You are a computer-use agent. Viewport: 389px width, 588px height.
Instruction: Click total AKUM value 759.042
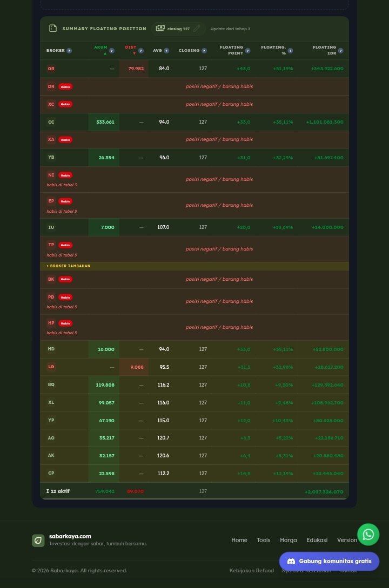105,491
